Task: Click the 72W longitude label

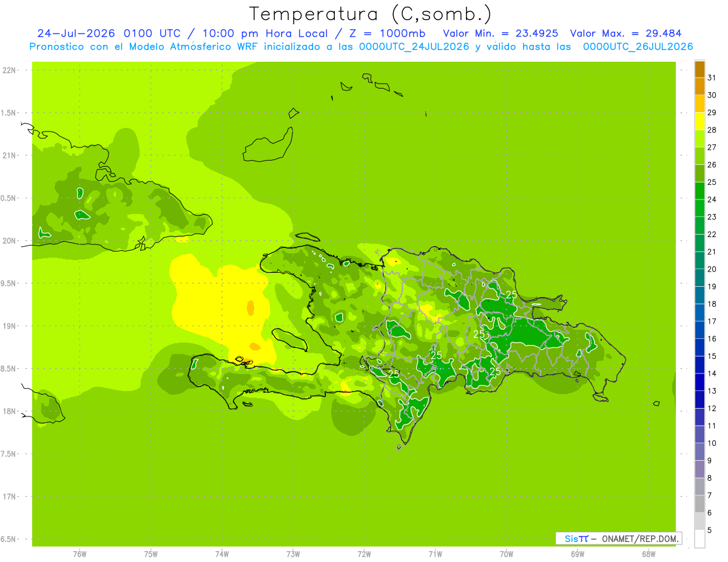Action: click(364, 554)
